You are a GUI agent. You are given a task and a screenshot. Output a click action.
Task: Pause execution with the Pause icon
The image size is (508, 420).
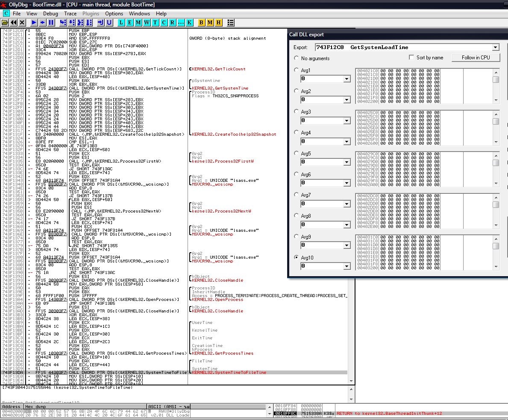(x=51, y=22)
